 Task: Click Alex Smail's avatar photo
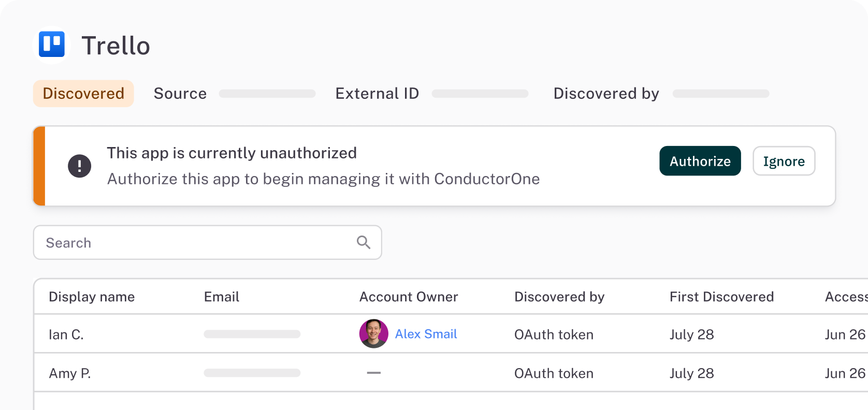pos(373,334)
